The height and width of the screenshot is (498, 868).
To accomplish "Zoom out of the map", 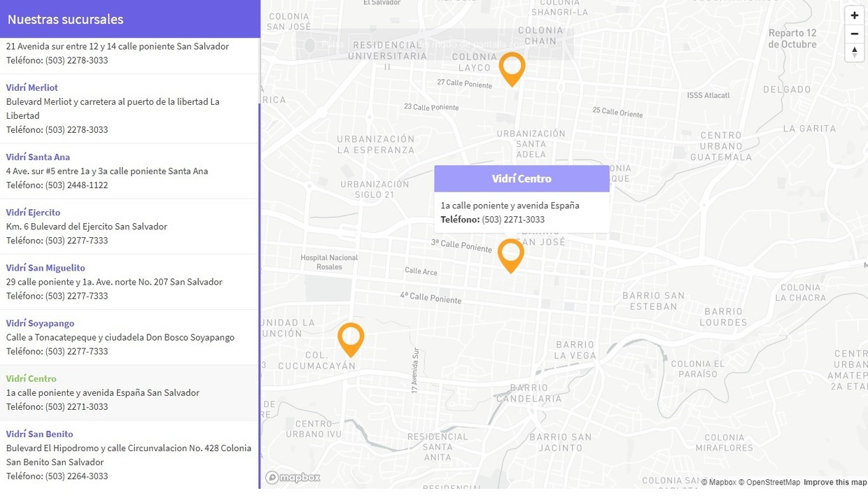I will coord(854,33).
